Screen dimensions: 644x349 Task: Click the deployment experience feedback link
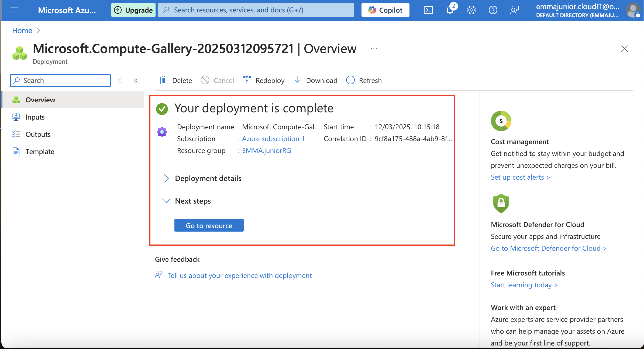[240, 275]
